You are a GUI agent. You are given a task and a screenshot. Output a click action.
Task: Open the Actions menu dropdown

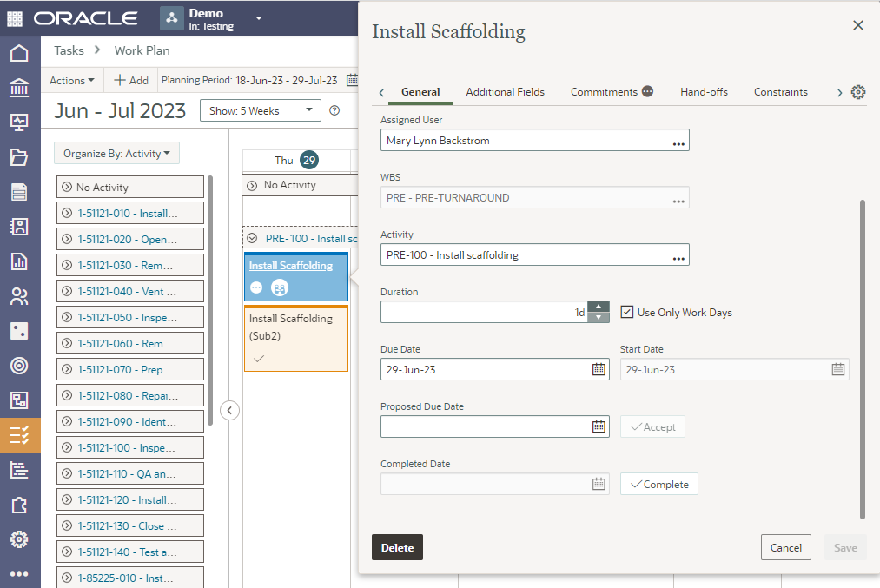tap(72, 80)
